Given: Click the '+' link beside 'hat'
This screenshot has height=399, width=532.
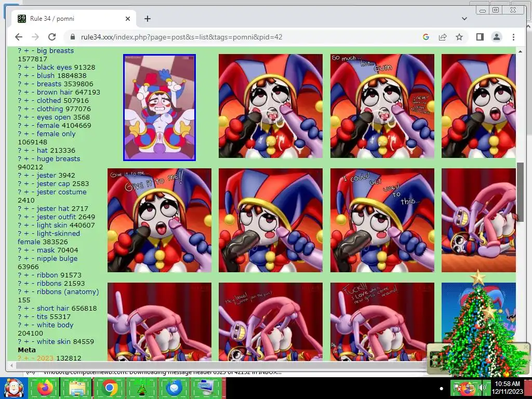Looking at the screenshot, I should pyautogui.click(x=26, y=150).
